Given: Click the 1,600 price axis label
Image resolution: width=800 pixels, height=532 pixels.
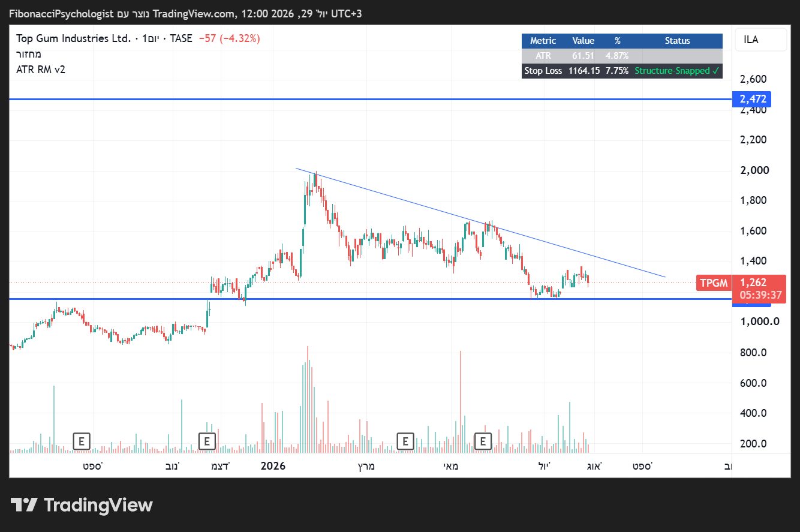Looking at the screenshot, I should pos(754,231).
